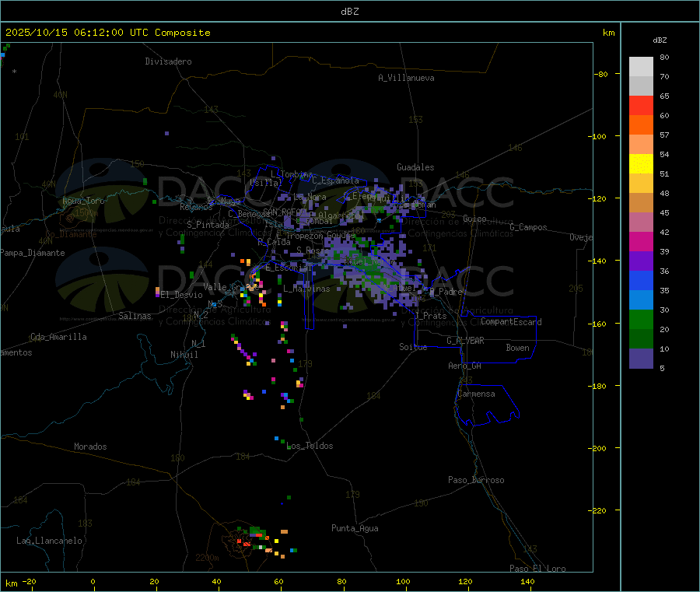Click the dBZ title at the top
Screen dimensions: 700x592
click(349, 12)
